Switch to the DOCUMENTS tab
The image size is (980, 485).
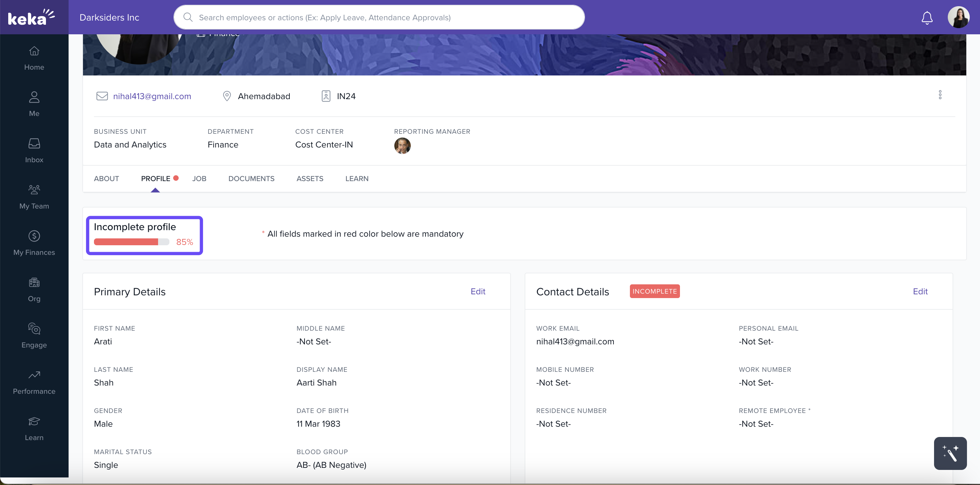pyautogui.click(x=251, y=179)
